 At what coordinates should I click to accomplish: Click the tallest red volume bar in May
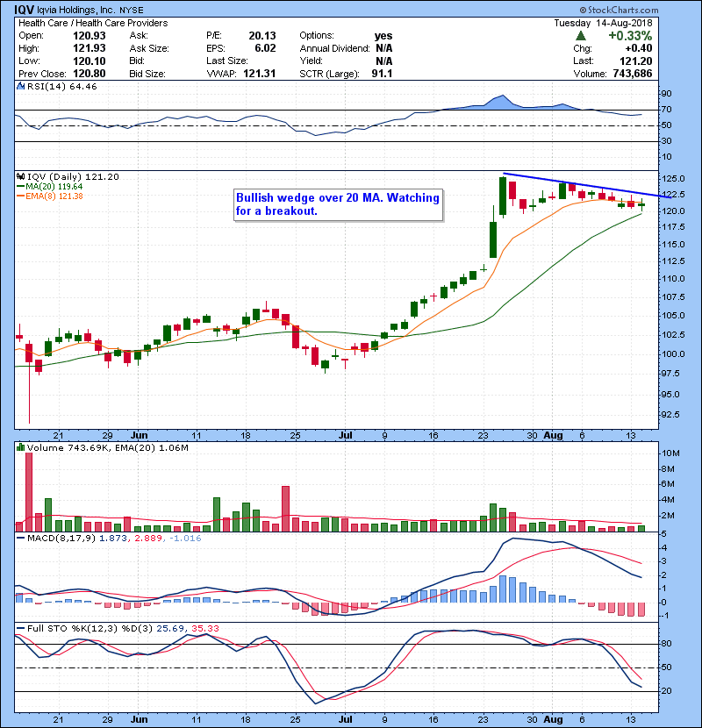coord(29,492)
